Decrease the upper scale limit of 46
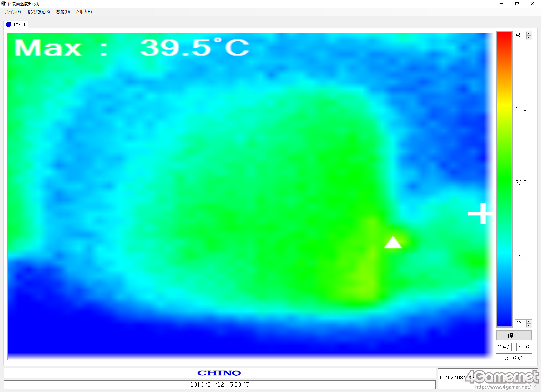The width and height of the screenshot is (541, 392). click(529, 37)
